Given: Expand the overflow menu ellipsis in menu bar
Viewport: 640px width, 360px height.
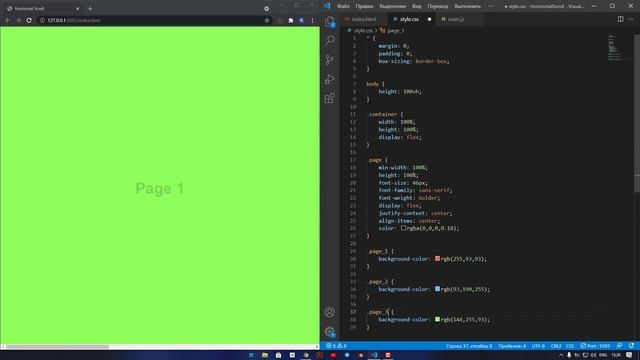Looking at the screenshot, I should click(491, 6).
